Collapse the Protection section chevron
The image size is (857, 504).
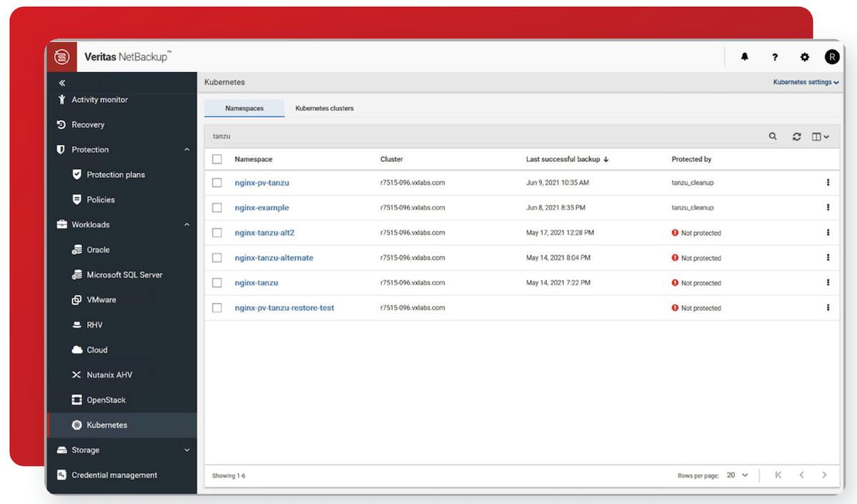[187, 150]
